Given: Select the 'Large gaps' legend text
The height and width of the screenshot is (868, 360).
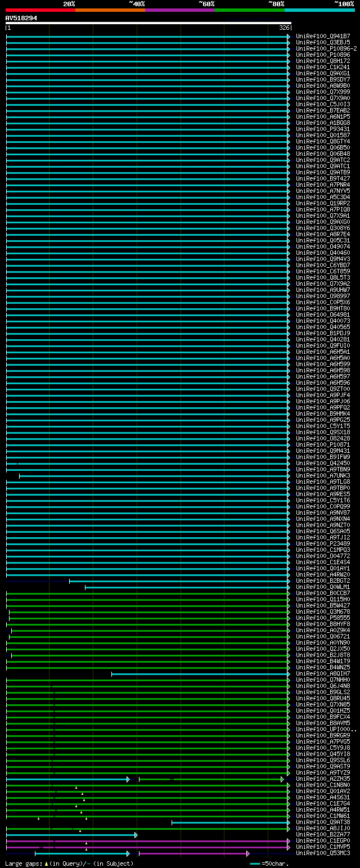Looking at the screenshot, I should coord(24,863).
